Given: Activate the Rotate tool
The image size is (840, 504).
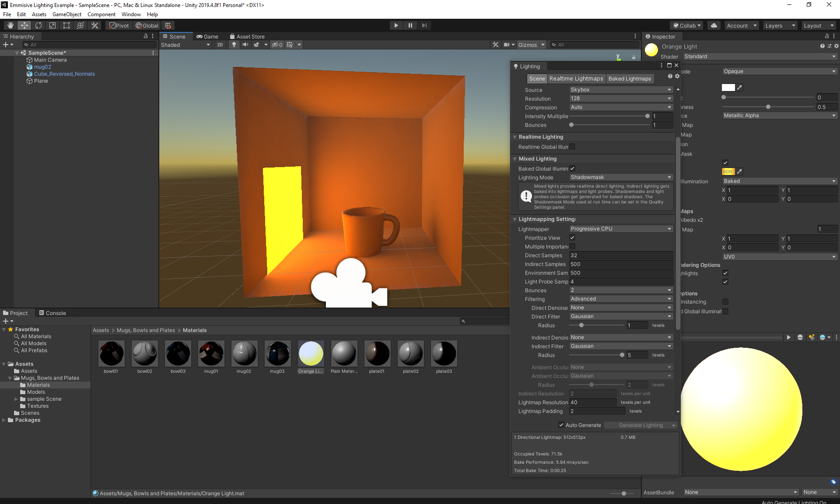Looking at the screenshot, I should tap(38, 25).
